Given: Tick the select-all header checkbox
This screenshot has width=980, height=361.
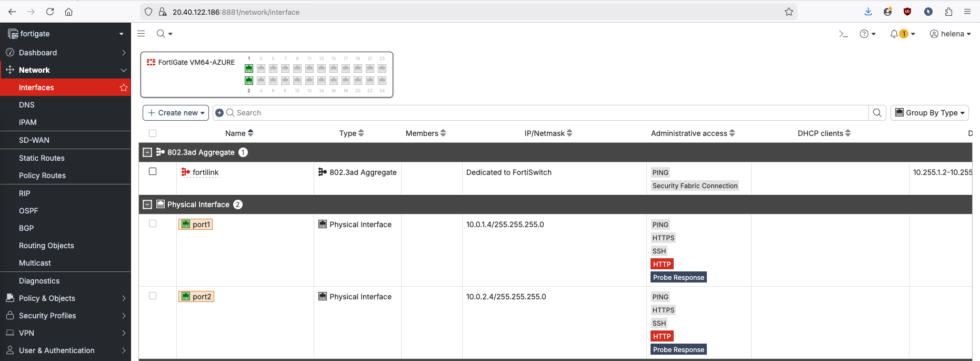Looking at the screenshot, I should click(x=153, y=133).
